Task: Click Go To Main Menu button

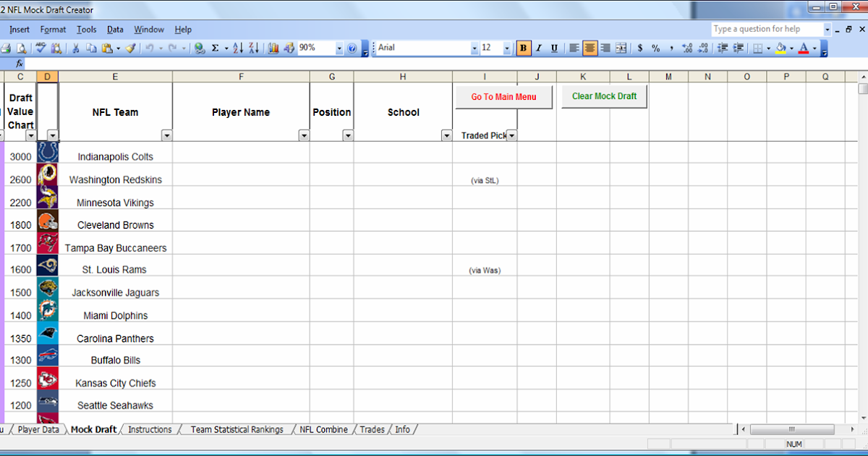Action: point(503,97)
